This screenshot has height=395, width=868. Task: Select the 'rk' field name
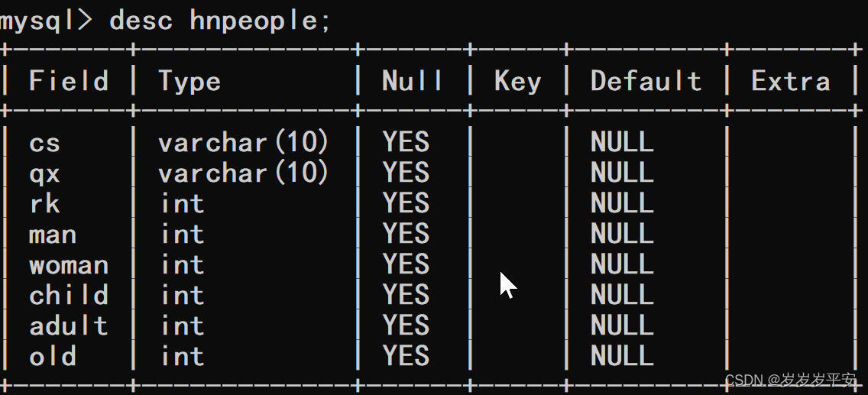pyautogui.click(x=44, y=204)
